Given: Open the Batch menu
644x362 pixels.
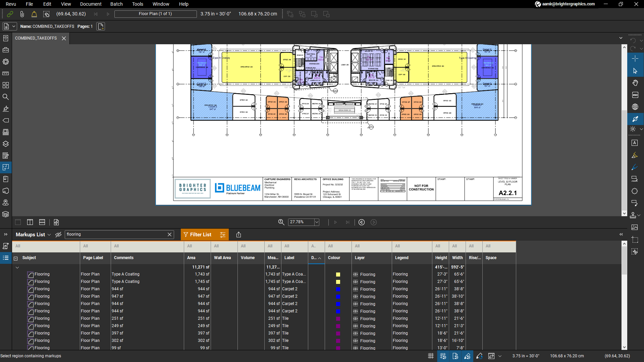Looking at the screenshot, I should (116, 4).
